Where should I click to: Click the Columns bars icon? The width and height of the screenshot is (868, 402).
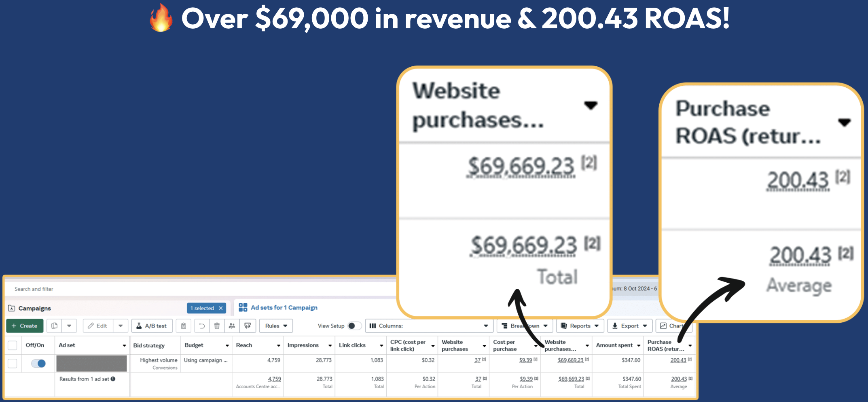tap(373, 326)
